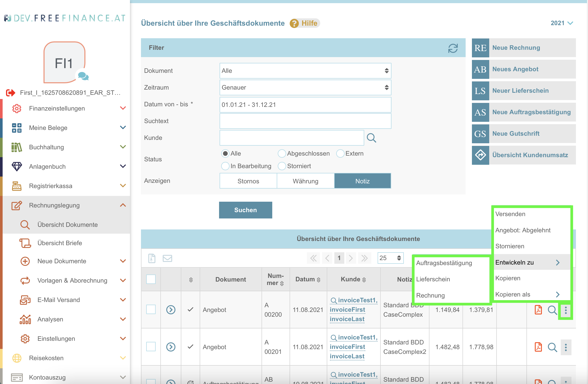Select the Abgeschlossen status radio button

pos(282,153)
